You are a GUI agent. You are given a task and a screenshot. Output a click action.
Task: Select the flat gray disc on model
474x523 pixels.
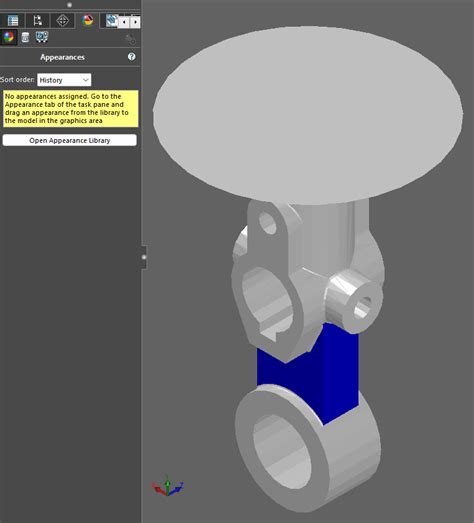coord(308,115)
